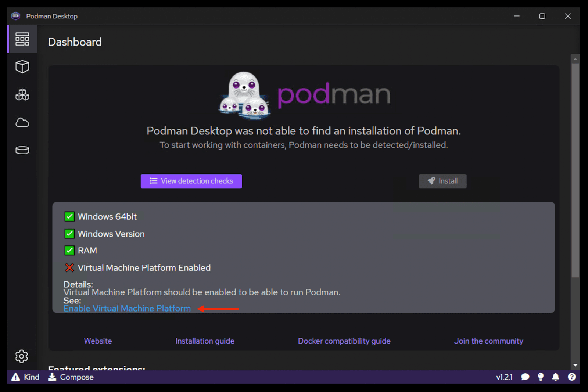588x392 pixels.
Task: Open Podman Desktop Settings via the gear icon
Action: (22, 356)
